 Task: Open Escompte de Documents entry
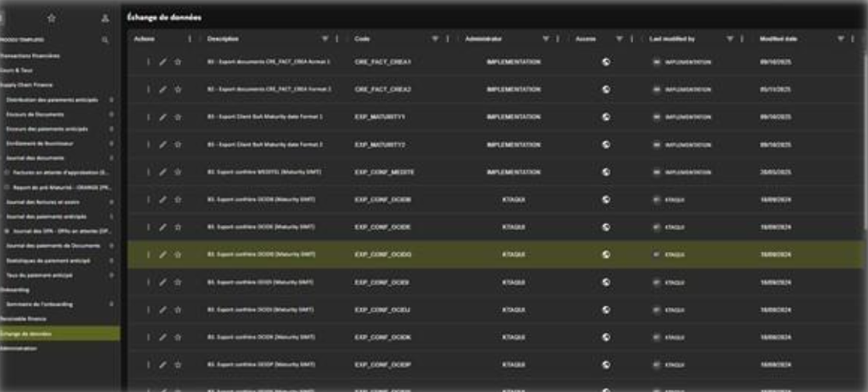tap(35, 114)
